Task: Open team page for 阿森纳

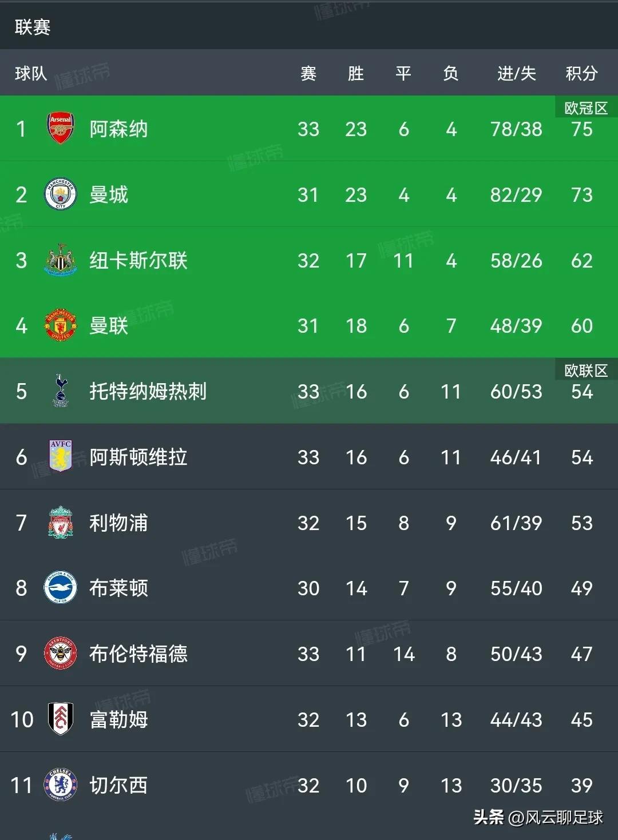Action: [x=118, y=129]
